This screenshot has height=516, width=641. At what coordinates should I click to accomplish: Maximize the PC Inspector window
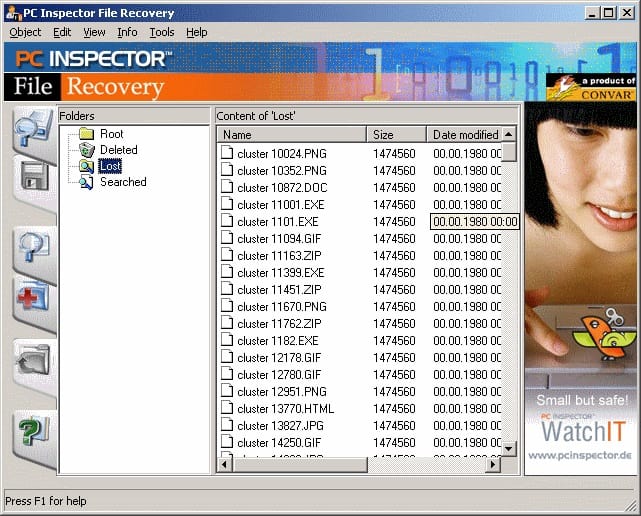(x=609, y=13)
